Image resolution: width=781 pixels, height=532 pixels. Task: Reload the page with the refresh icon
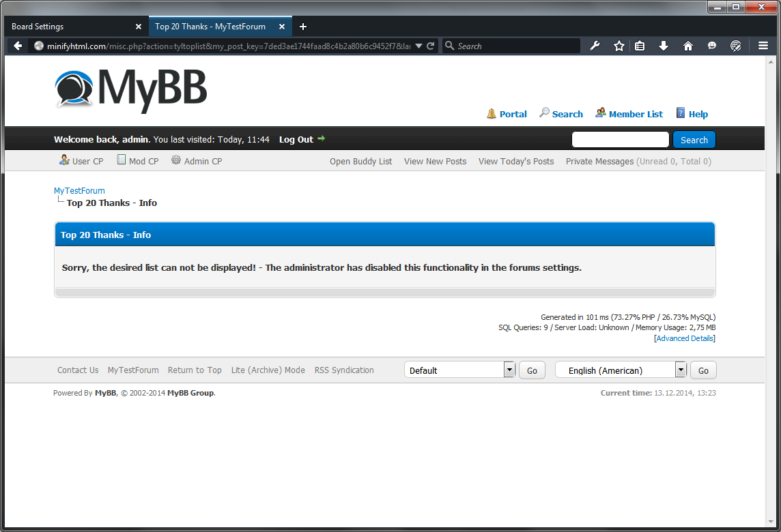pos(431,46)
